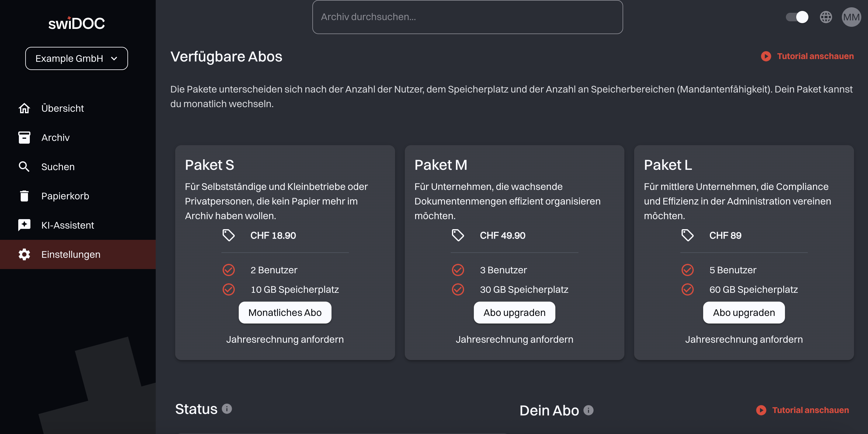Viewport: 868px width, 434px height.
Task: Go to Suchen in the sidebar
Action: (57, 166)
